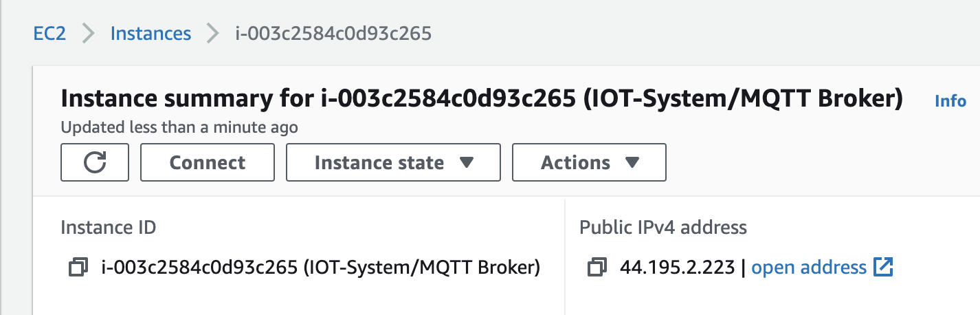Image resolution: width=980 pixels, height=315 pixels.
Task: Click the Instance ID value under the label
Action: click(320, 267)
